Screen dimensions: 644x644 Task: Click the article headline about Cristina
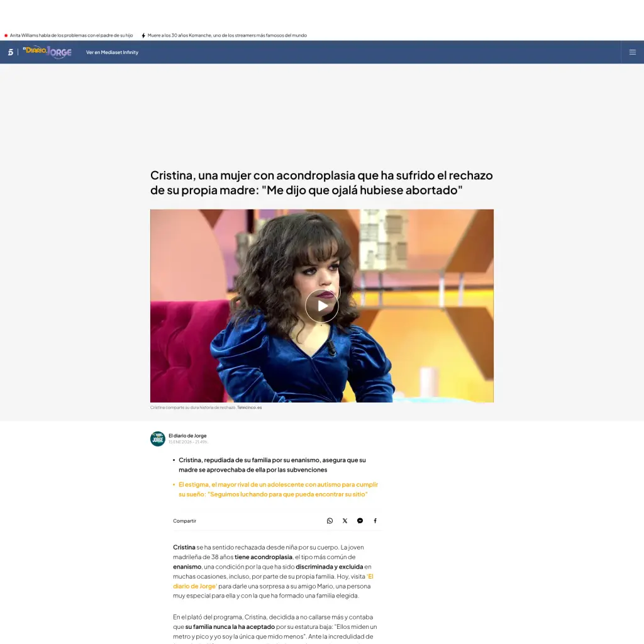[321, 183]
